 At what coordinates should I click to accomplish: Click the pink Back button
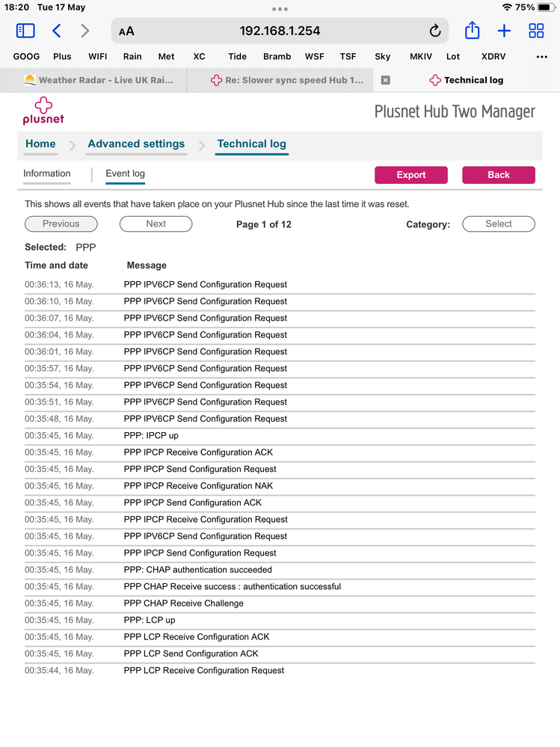pyautogui.click(x=498, y=175)
